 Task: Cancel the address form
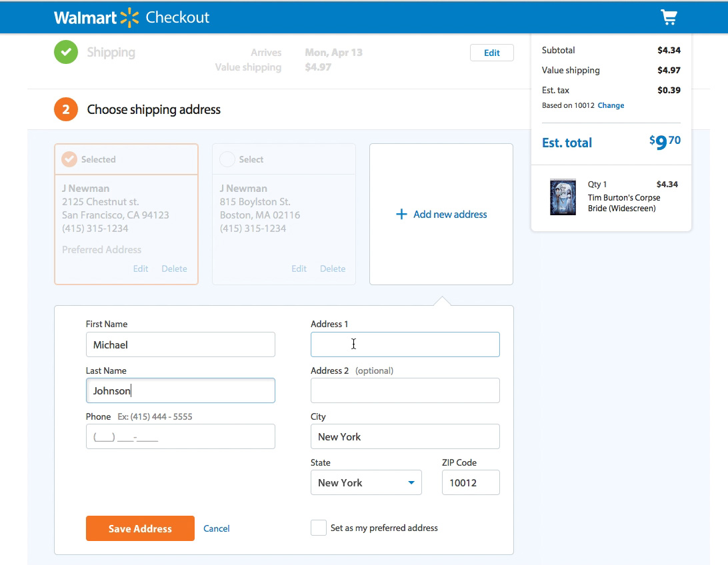(216, 528)
